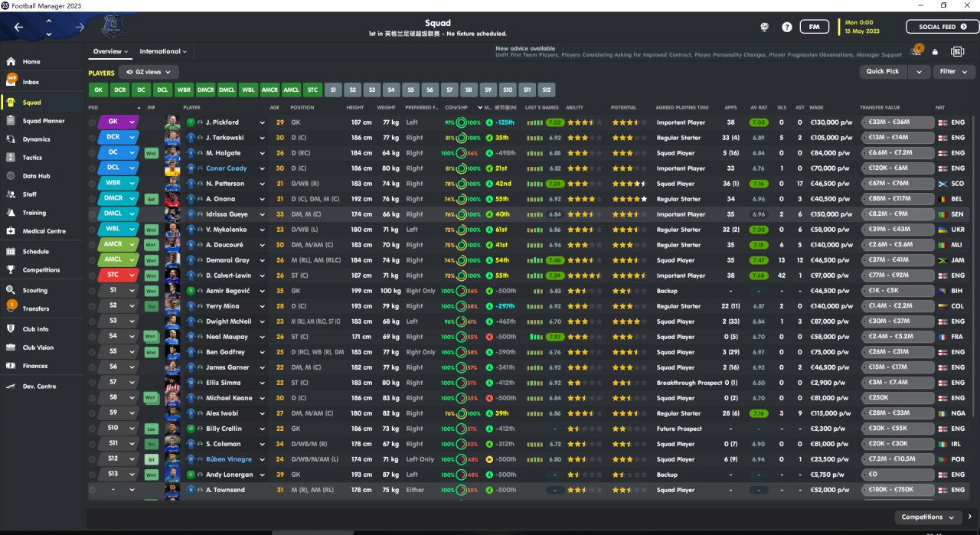This screenshot has height=535, width=980.
Task: Open Rúben Vinagre's player profile
Action: click(x=230, y=459)
